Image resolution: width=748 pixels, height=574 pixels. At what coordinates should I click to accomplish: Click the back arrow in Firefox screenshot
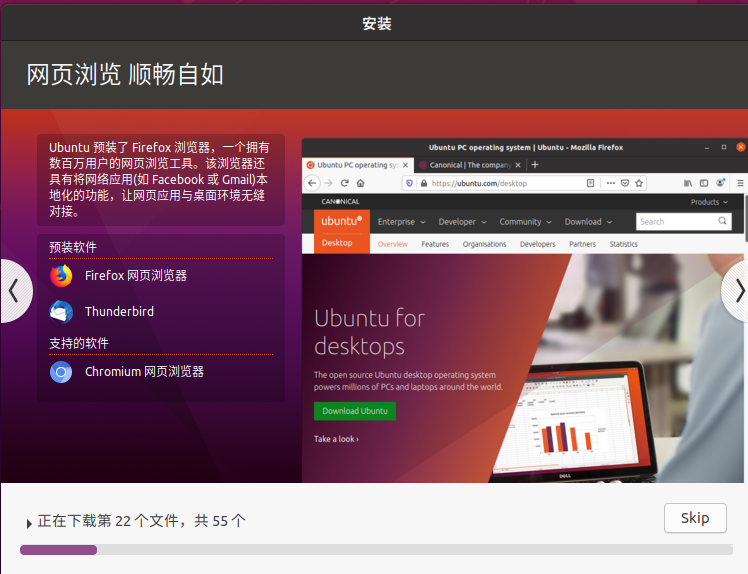coord(312,183)
